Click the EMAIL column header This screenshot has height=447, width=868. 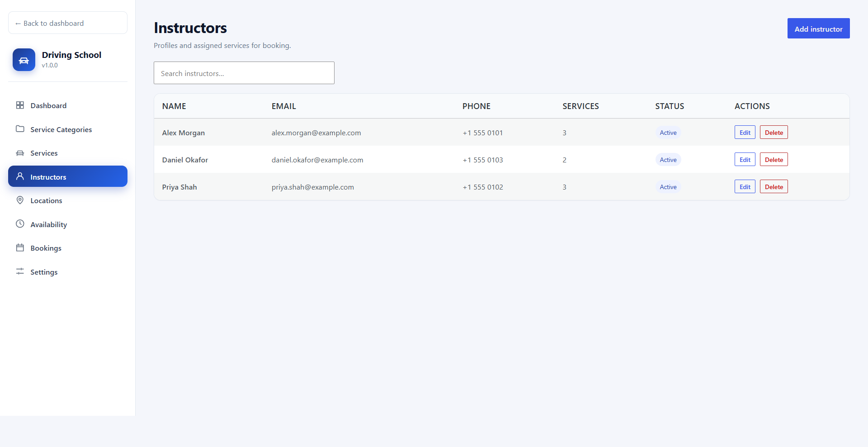pos(284,106)
